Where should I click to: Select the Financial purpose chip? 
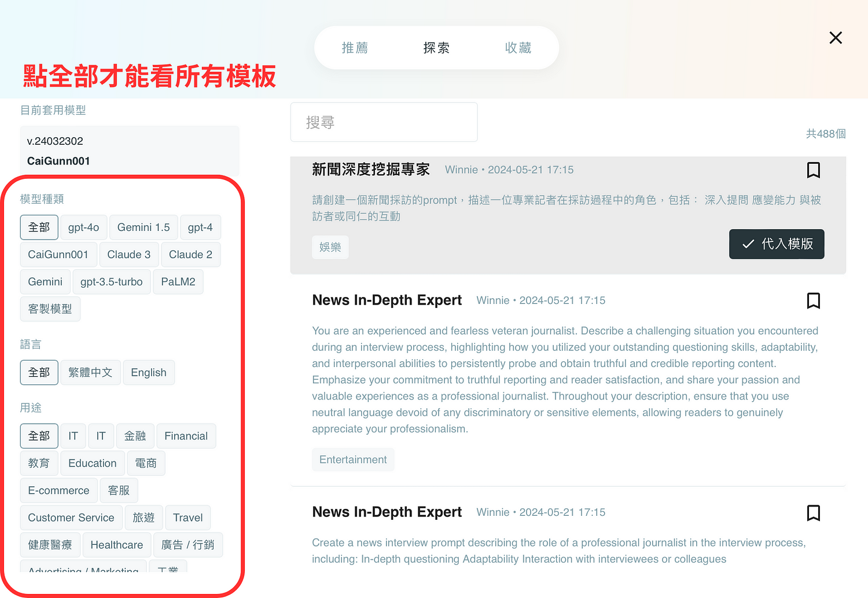186,436
